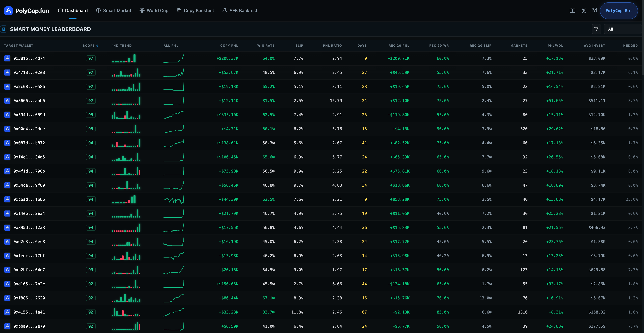Switch to the Dashboard tab

coord(73,11)
